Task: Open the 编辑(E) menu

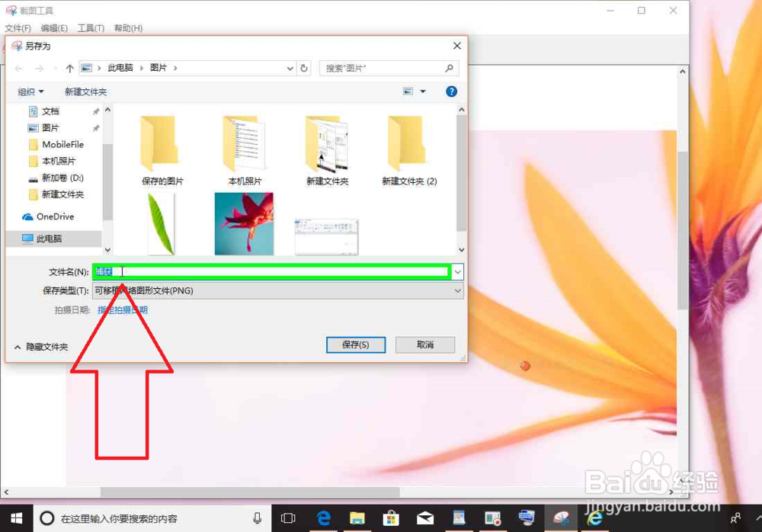Action: [53, 27]
